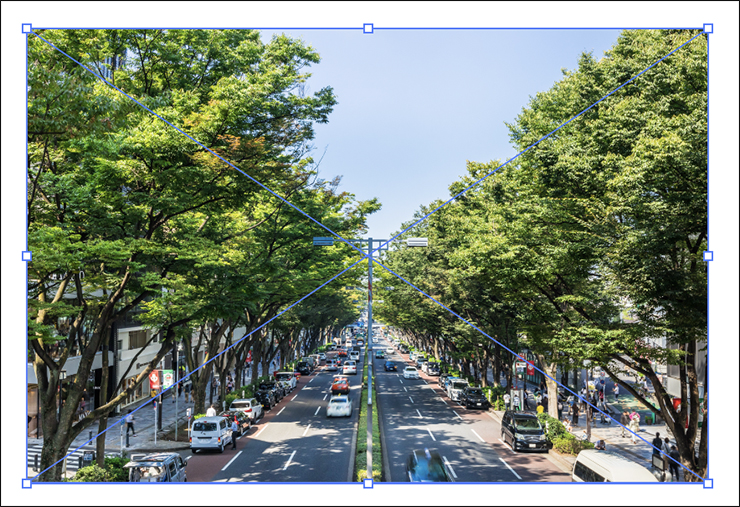This screenshot has width=740, height=507.
Task: Click the black van on the right roadway
Action: (523, 430)
